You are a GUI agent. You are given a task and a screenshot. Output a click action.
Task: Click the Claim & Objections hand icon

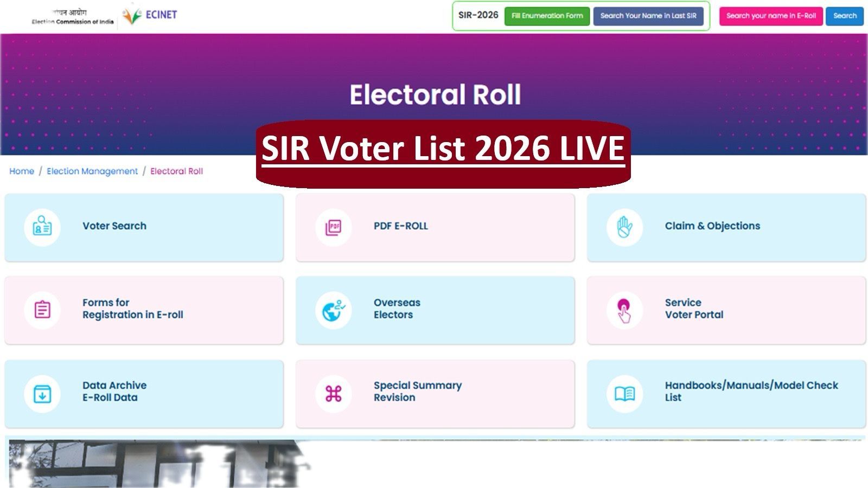625,226
